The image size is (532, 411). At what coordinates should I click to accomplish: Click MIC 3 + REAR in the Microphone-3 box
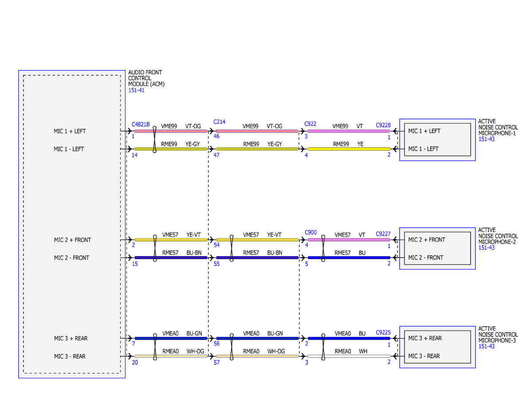425,338
